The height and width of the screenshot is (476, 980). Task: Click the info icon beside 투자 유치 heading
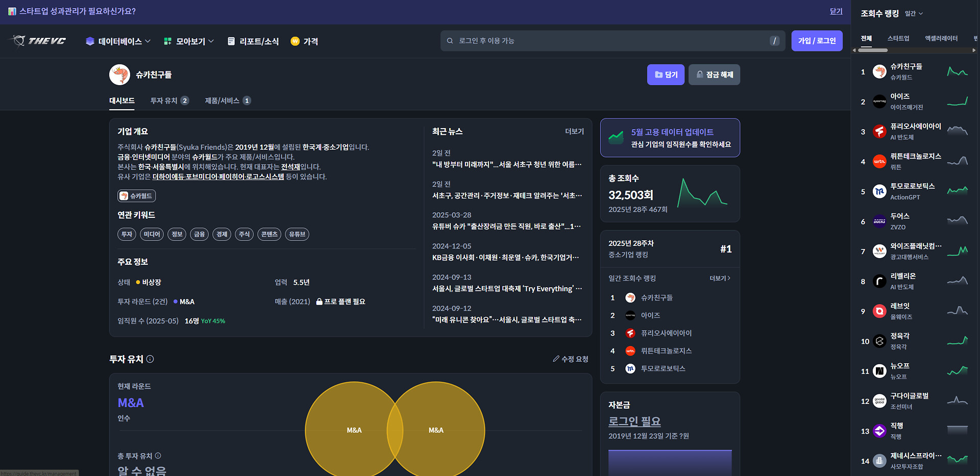(x=150, y=359)
